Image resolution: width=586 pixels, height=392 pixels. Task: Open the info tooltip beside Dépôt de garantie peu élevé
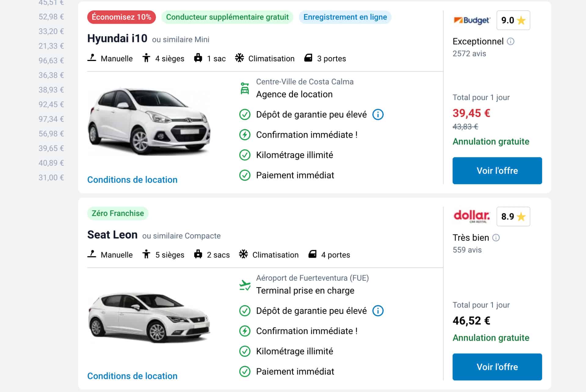tap(378, 114)
